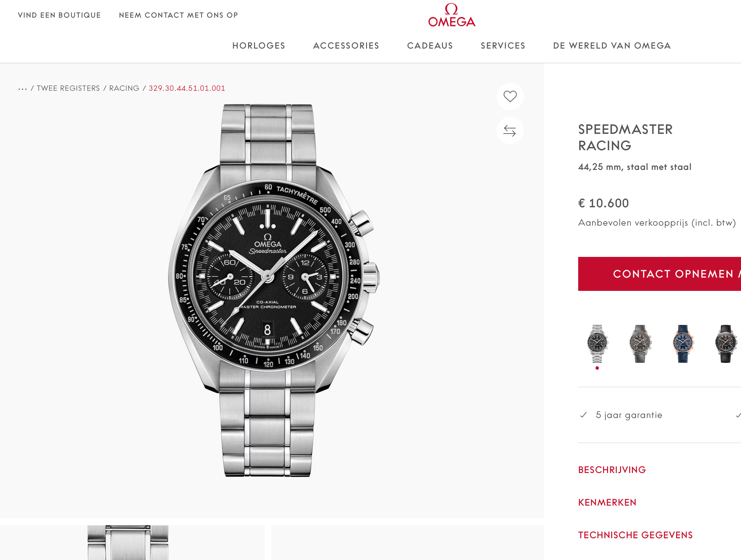Go to Racing breadcrumb link
741x560 pixels.
coord(124,88)
